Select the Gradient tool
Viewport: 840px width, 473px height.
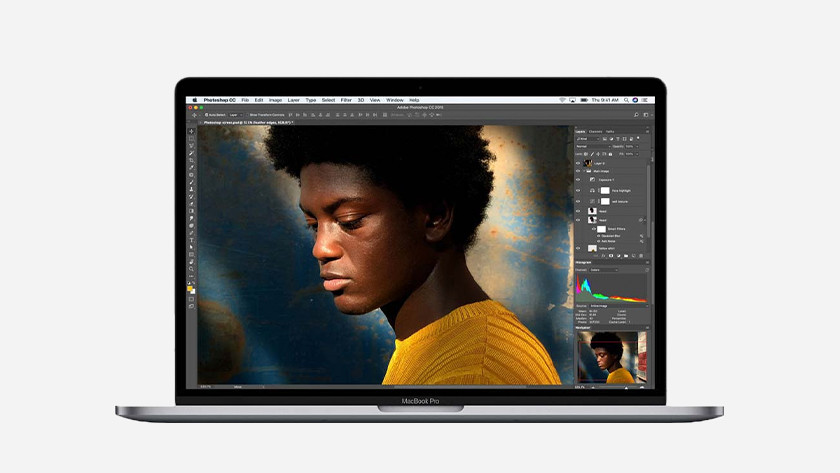tap(191, 211)
